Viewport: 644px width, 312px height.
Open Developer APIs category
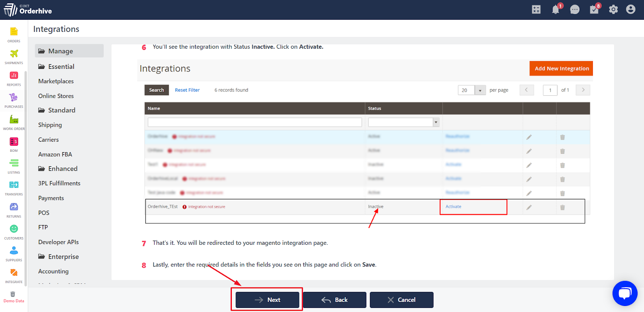click(x=58, y=242)
